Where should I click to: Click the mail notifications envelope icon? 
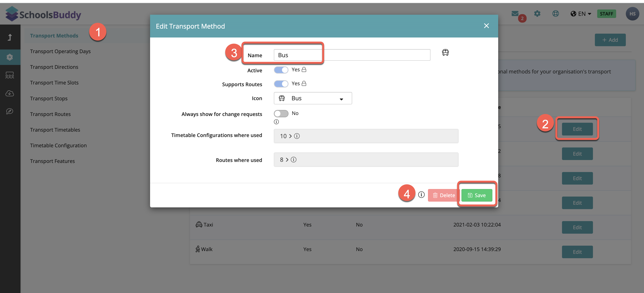515,14
